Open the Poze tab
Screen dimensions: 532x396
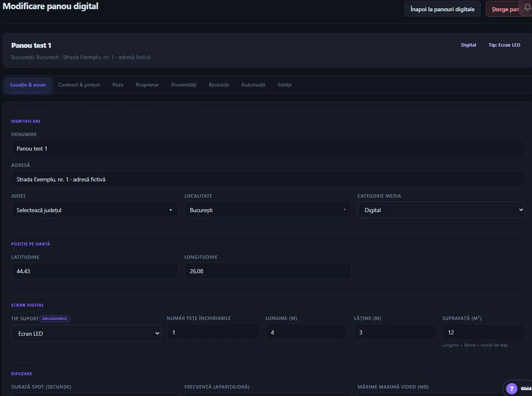[118, 85]
